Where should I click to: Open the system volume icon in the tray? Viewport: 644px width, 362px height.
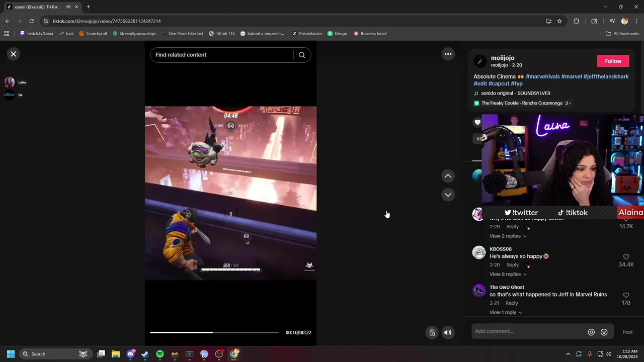[609, 354]
